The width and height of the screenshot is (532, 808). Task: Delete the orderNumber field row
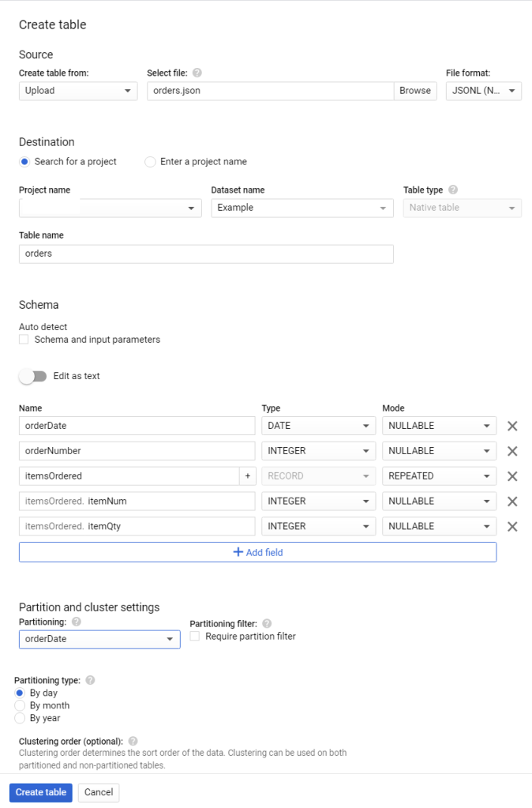click(x=511, y=451)
